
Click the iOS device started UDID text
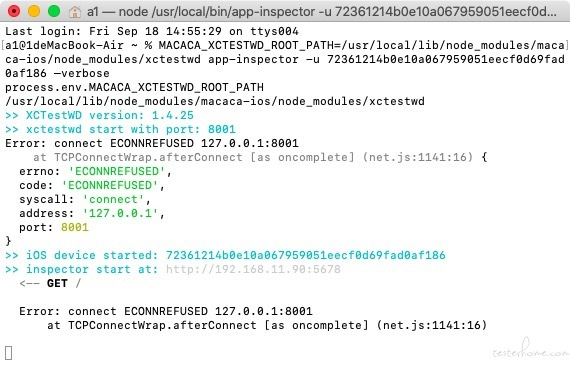click(306, 255)
